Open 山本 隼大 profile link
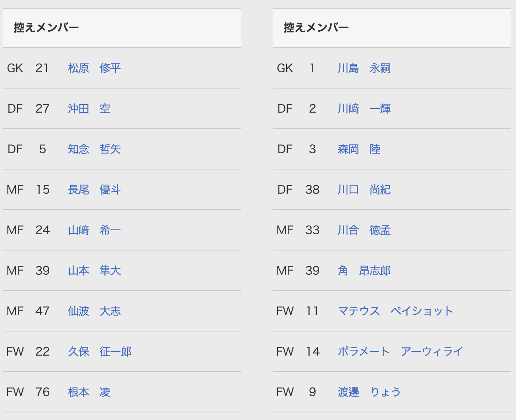This screenshot has height=420, width=516. click(x=94, y=271)
